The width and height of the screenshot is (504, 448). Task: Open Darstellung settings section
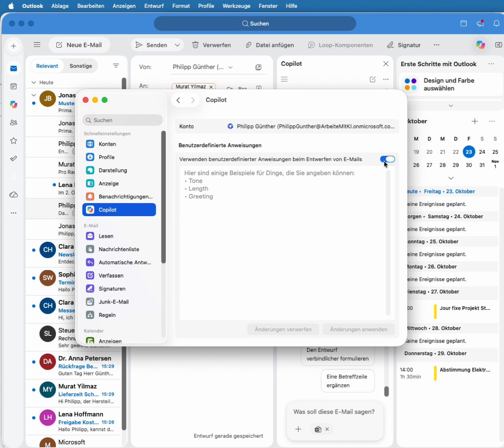[x=119, y=170]
